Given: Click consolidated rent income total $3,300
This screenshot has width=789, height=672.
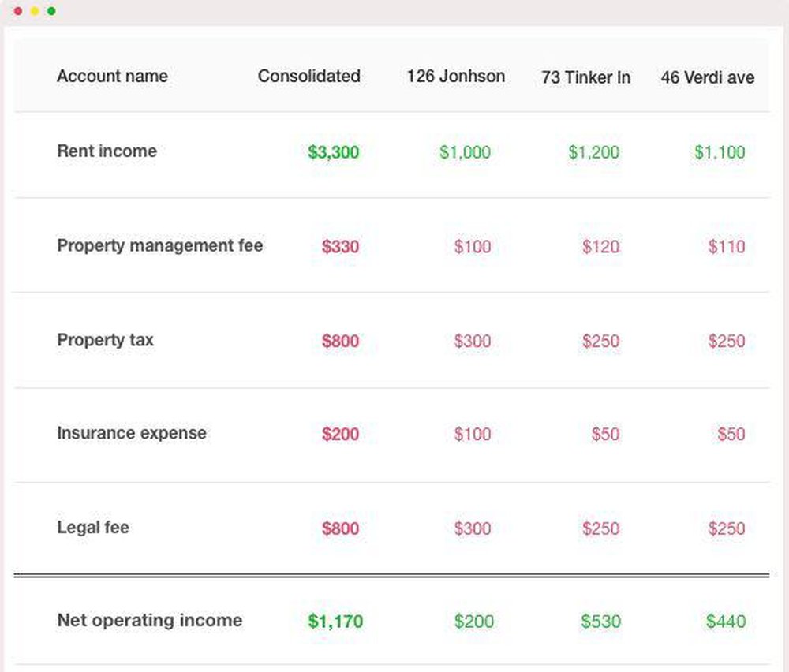Looking at the screenshot, I should [333, 152].
